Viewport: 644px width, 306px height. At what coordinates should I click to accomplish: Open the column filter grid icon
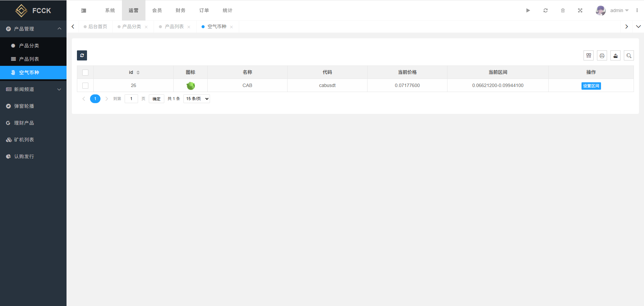coord(588,56)
